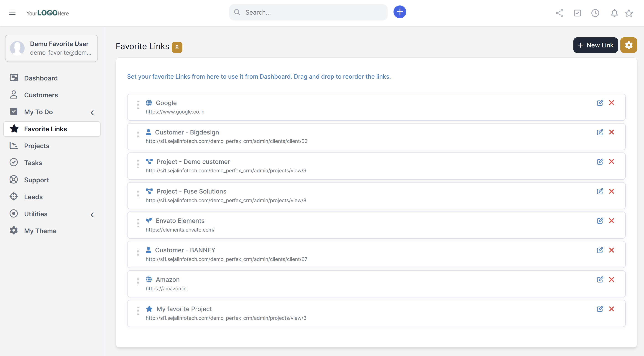Screen dimensions: 644x356
Task: Remove the Customer - BANNEY link
Action: pos(611,250)
